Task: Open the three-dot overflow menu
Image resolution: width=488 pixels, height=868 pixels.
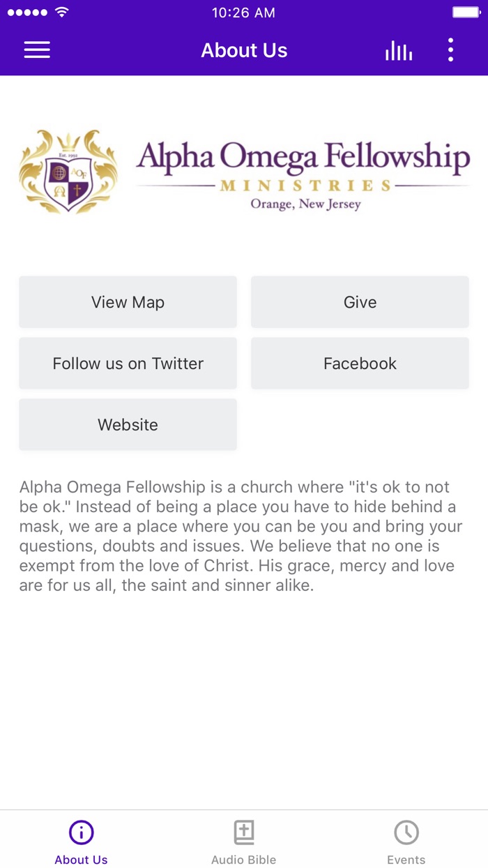Action: [x=450, y=50]
